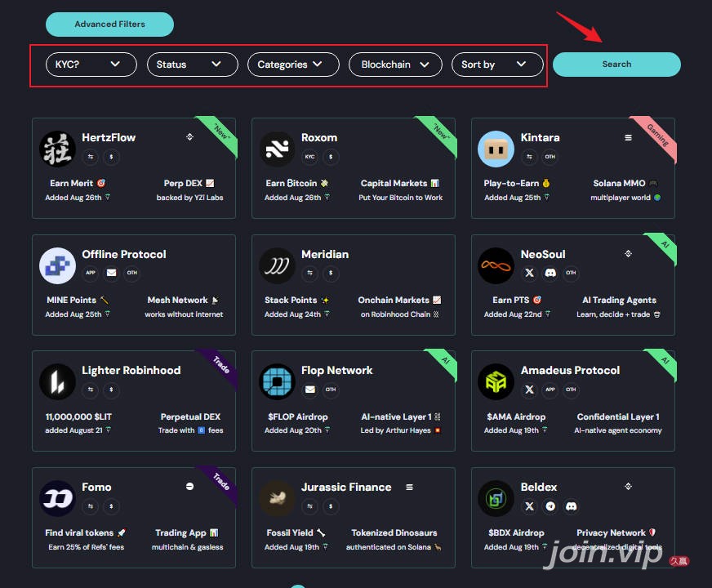Click the Kintara logo thumbnail
This screenshot has width=712, height=588.
click(x=496, y=149)
